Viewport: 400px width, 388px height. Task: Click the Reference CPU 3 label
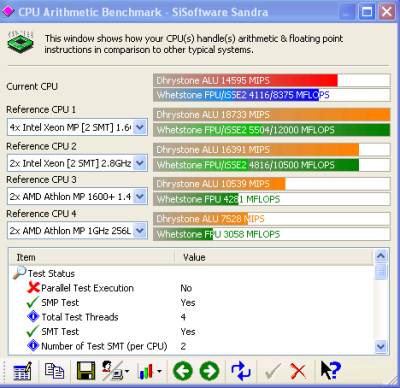coord(41,179)
